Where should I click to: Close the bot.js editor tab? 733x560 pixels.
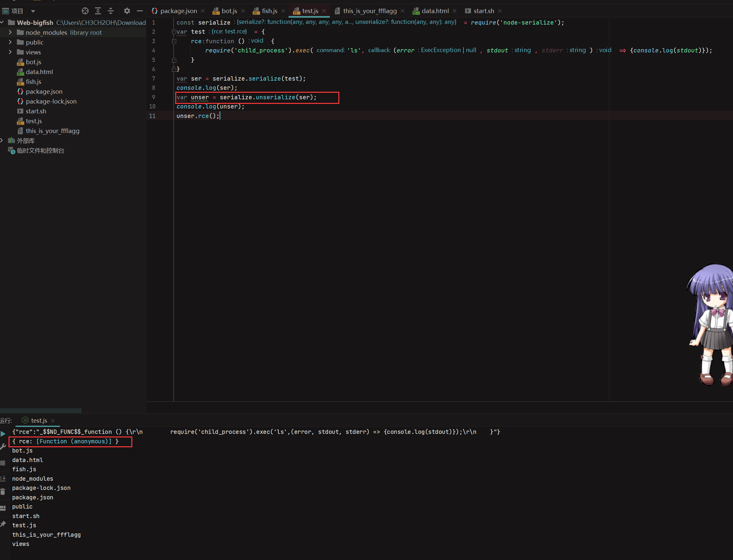(x=243, y=11)
